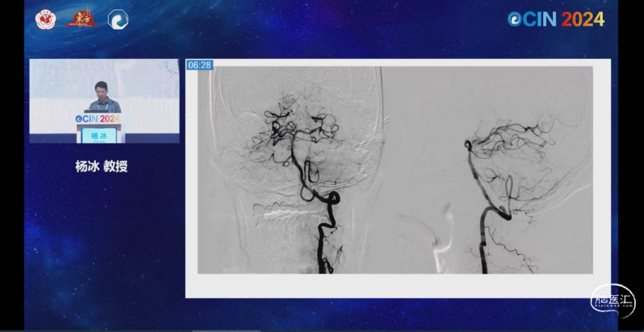Click the red 东方 conference logo
The height and width of the screenshot is (332, 644).
pos(81,19)
